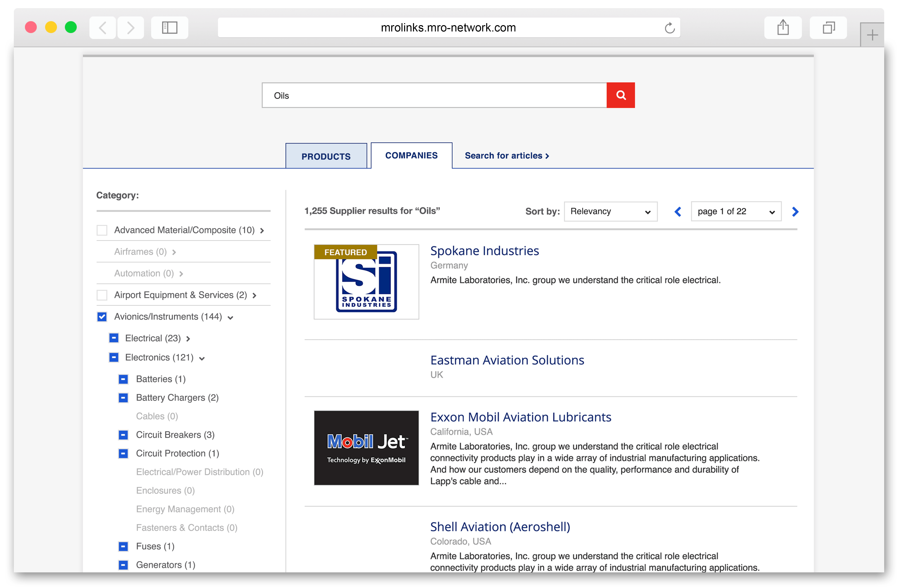Viewport: 902px width, 588px height.
Task: Uncheck the Avionics/Instruments checkbox
Action: (x=102, y=317)
